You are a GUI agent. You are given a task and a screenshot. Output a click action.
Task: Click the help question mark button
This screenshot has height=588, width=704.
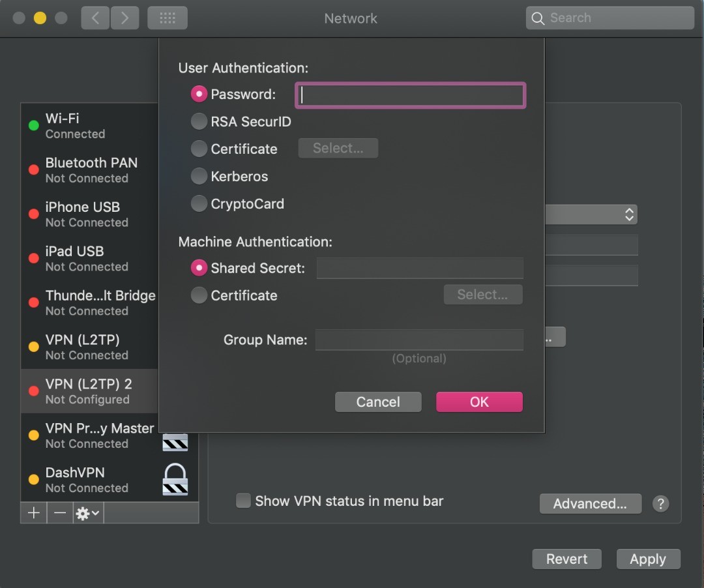point(660,503)
